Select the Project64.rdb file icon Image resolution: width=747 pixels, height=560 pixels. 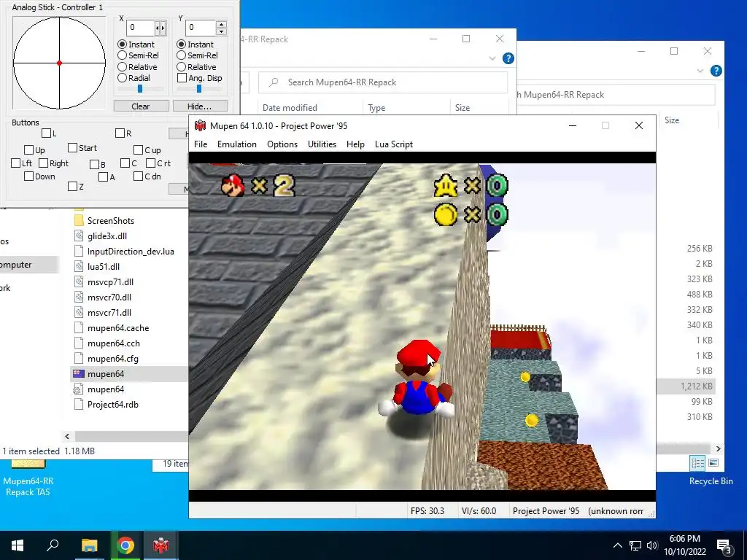pos(79,404)
